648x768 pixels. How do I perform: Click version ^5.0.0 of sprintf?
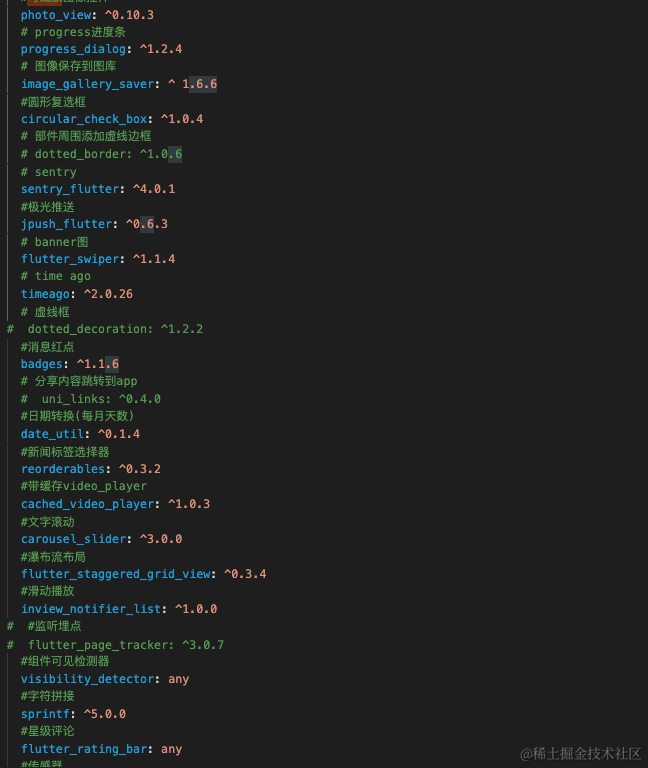point(105,714)
